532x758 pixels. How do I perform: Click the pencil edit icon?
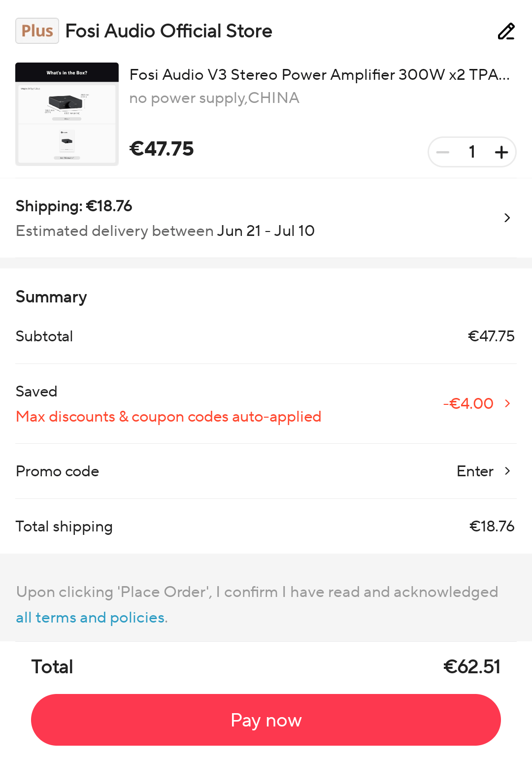[x=506, y=31]
